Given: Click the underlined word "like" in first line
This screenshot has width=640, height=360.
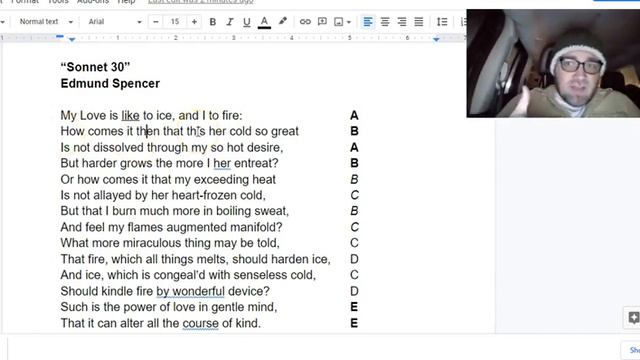Looking at the screenshot, I should point(130,116).
